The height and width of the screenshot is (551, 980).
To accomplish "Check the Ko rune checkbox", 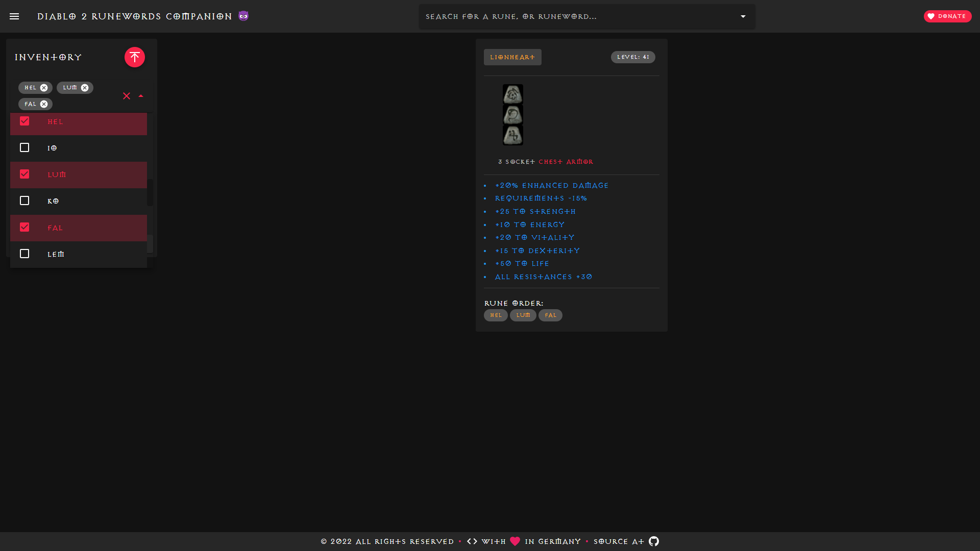I will [24, 201].
